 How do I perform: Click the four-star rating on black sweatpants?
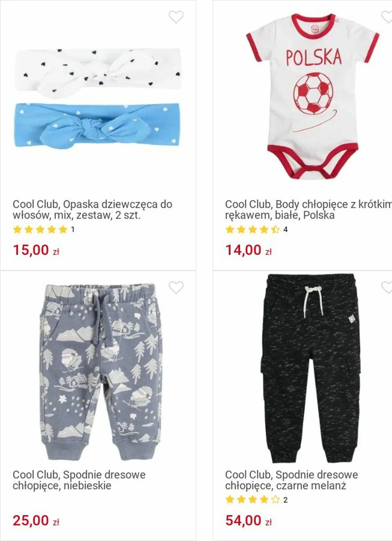(x=252, y=500)
